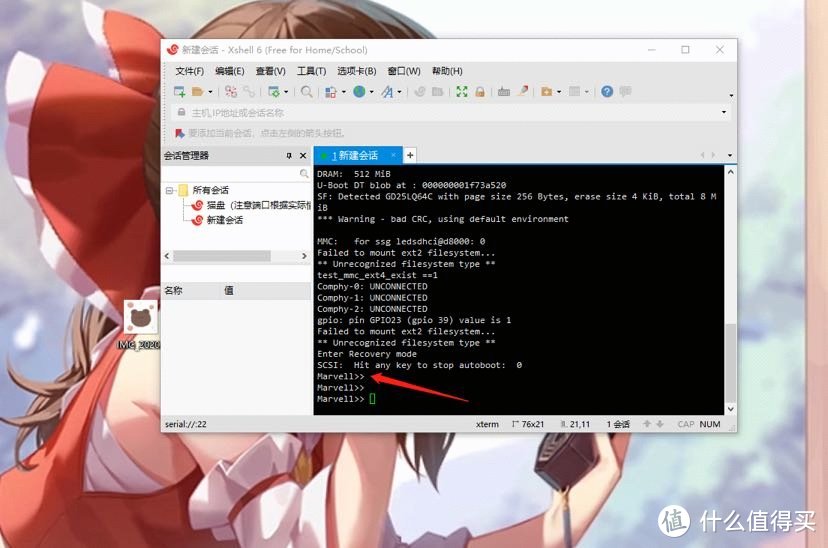The height and width of the screenshot is (548, 828).
Task: Click the green full screen icon
Action: pos(462,91)
